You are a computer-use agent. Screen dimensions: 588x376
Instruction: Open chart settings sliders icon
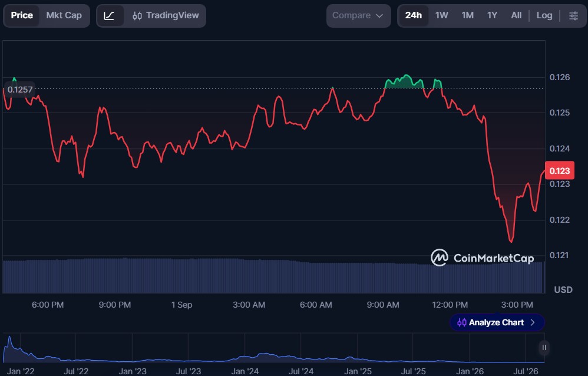(x=573, y=16)
